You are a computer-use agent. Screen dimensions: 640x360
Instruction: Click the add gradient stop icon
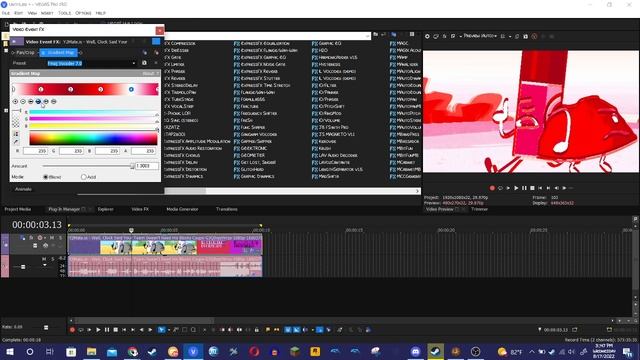tap(16, 102)
